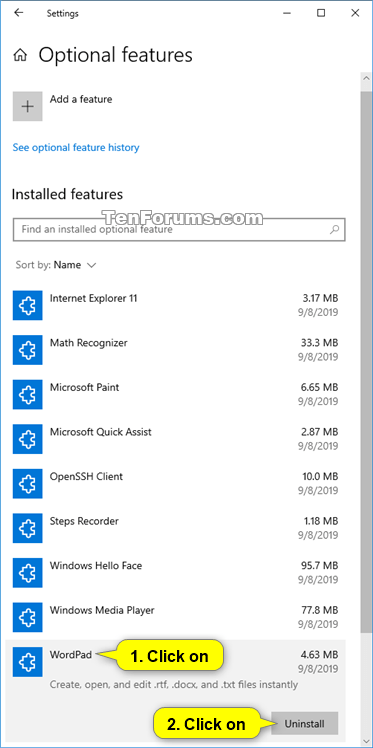Select the OpenSSH Client entry name

click(86, 476)
